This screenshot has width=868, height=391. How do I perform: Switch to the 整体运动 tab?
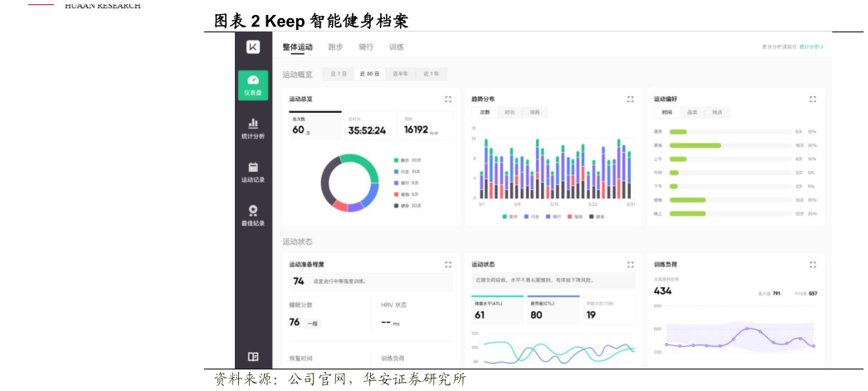pos(297,47)
